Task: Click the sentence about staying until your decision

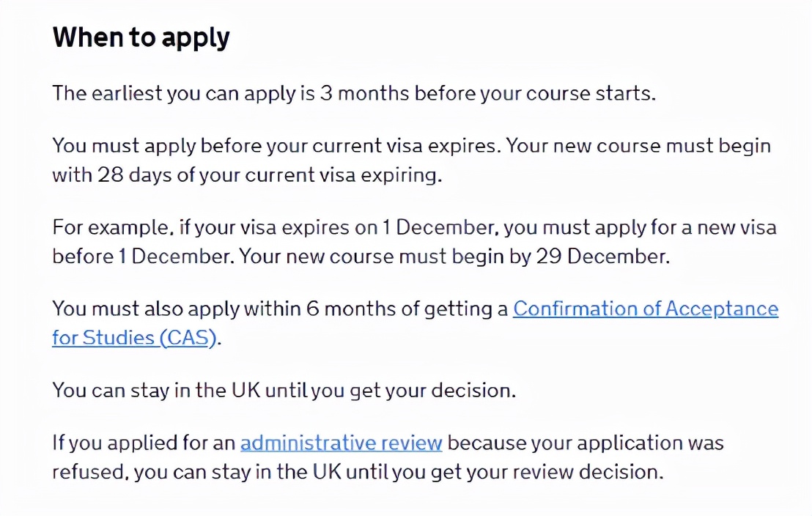Action: pyautogui.click(x=284, y=389)
